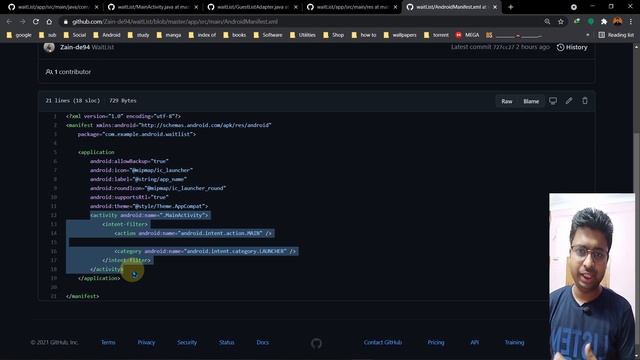This screenshot has height=360, width=640.
Task: Open a new browser tab
Action: coord(511,7)
